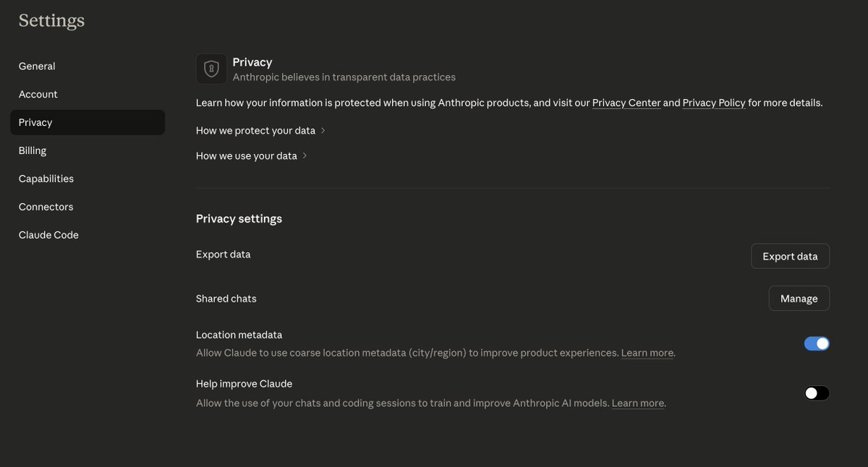Expand How we use your data chevron

tap(305, 156)
